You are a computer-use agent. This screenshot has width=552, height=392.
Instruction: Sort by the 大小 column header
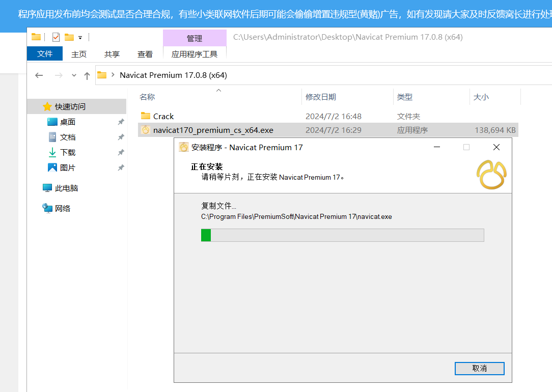[481, 97]
